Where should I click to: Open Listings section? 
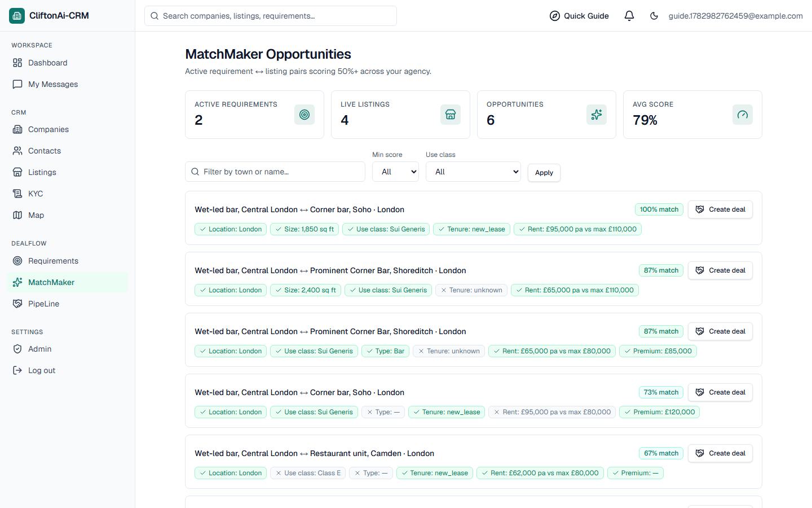pyautogui.click(x=68, y=172)
